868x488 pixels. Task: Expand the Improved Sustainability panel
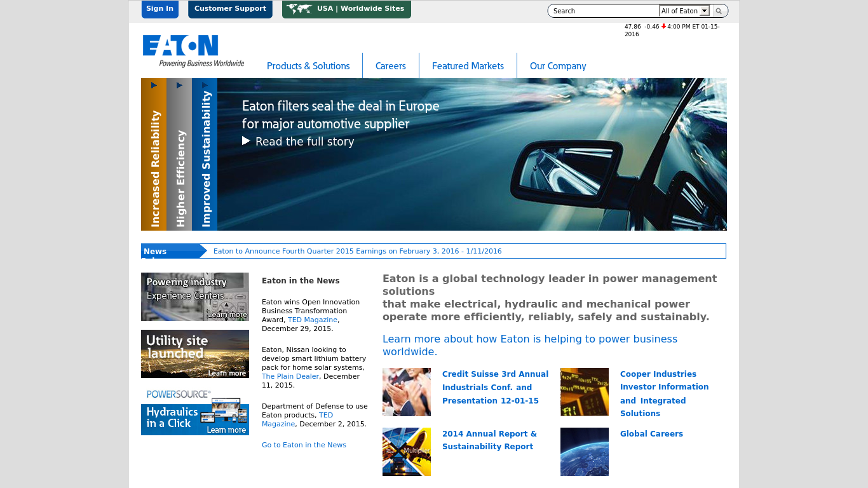coord(205,154)
